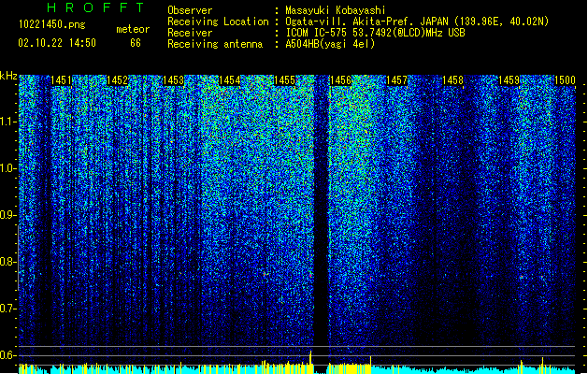Image resolution: width=588 pixels, height=374 pixels.
Task: Click the 1455 time marker
Action: (x=284, y=80)
